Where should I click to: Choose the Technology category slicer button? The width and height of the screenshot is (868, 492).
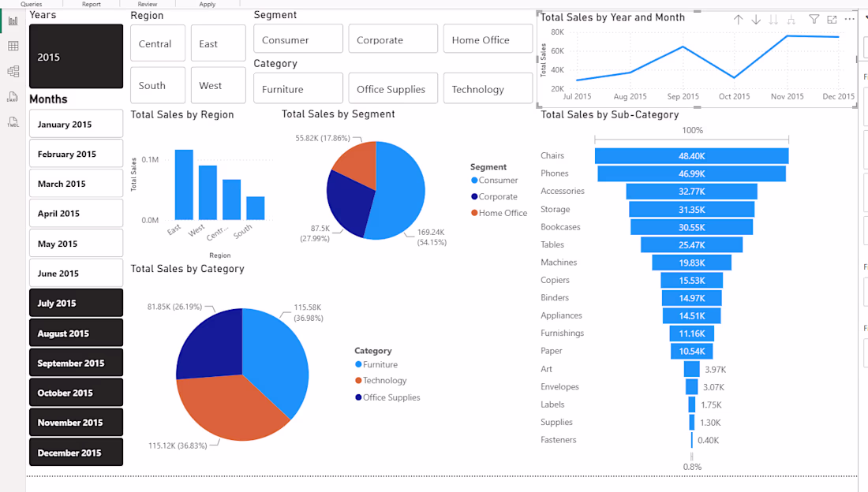pyautogui.click(x=488, y=88)
